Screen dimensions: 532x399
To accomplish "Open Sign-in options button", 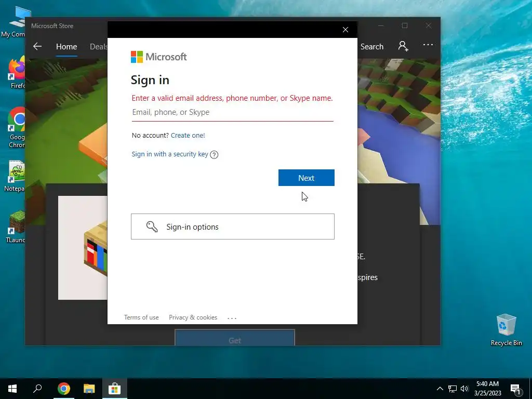I will coord(233,227).
